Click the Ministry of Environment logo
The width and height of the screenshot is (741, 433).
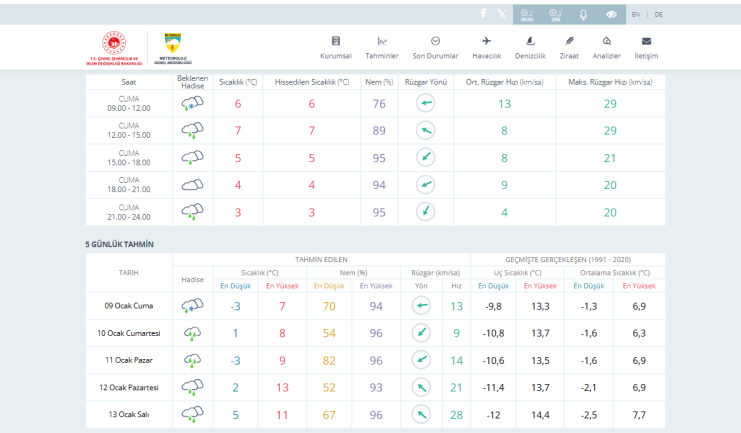point(113,47)
